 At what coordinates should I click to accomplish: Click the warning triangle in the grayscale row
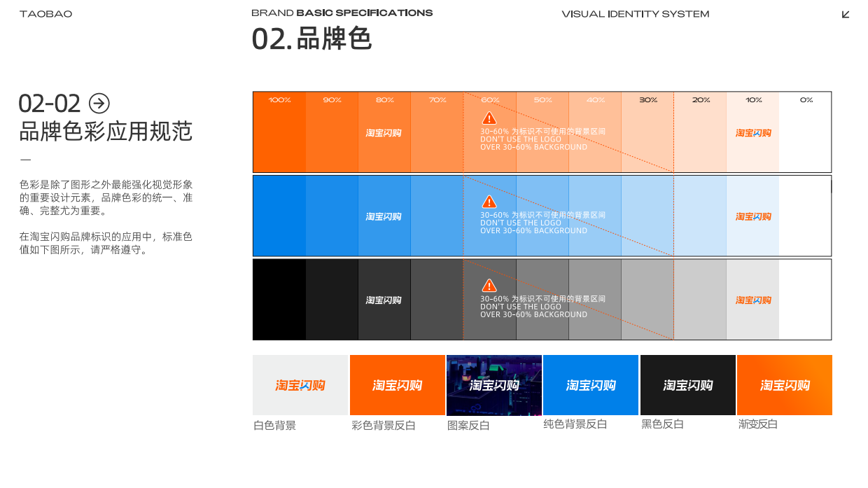[489, 285]
